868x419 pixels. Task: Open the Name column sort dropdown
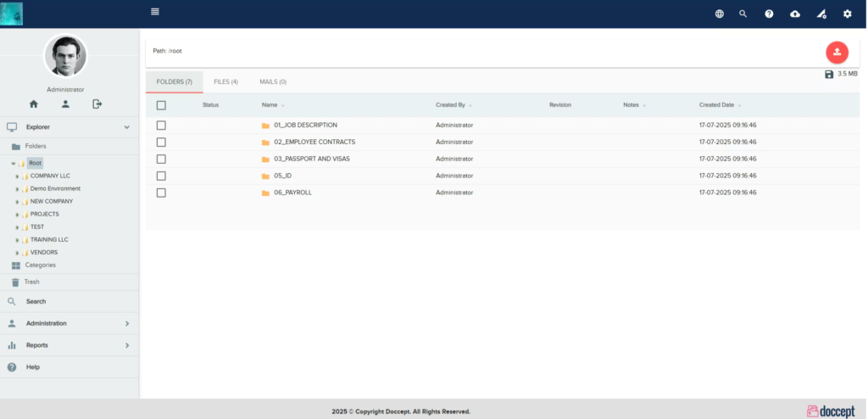(283, 105)
